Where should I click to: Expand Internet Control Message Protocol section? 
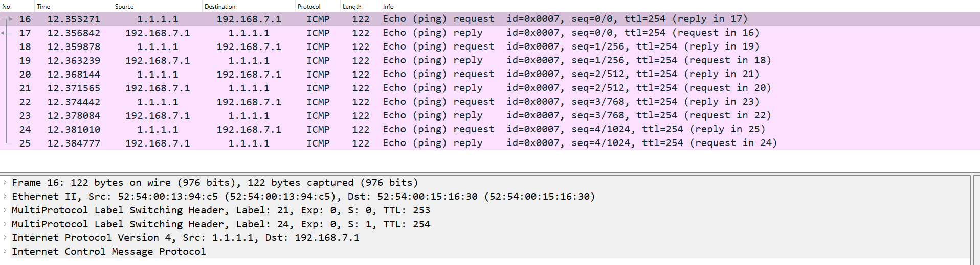tap(5, 252)
